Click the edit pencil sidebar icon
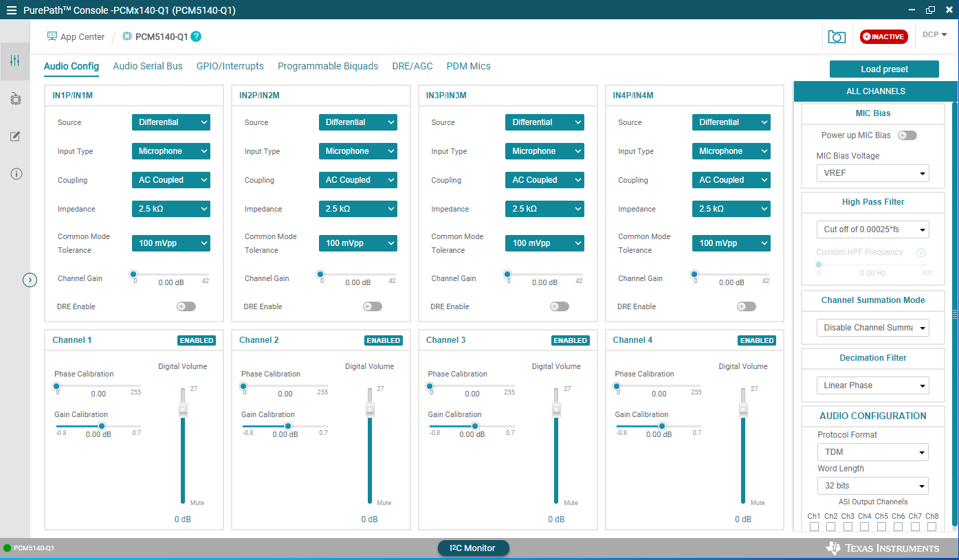Image resolution: width=959 pixels, height=560 pixels. [15, 137]
